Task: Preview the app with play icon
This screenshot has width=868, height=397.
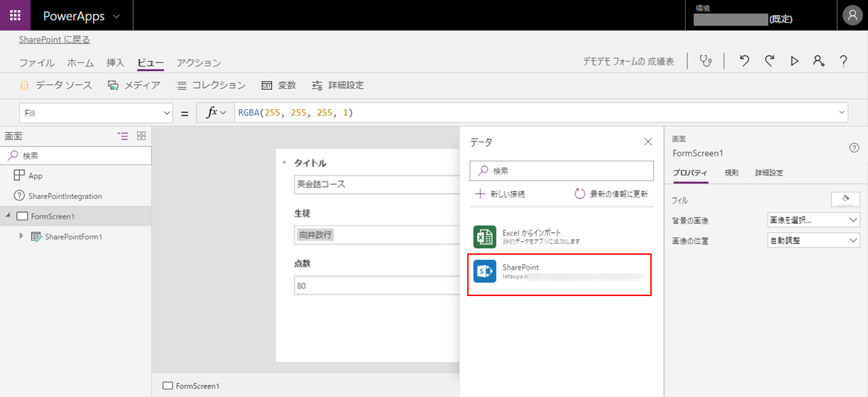Action: tap(794, 62)
